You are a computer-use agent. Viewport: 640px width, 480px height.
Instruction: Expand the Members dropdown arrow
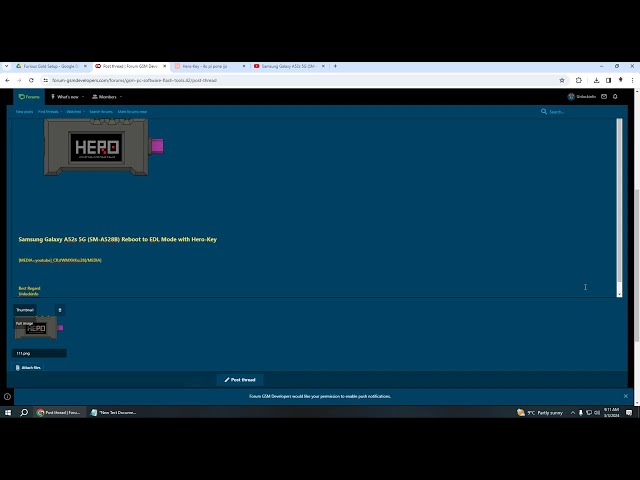(121, 97)
